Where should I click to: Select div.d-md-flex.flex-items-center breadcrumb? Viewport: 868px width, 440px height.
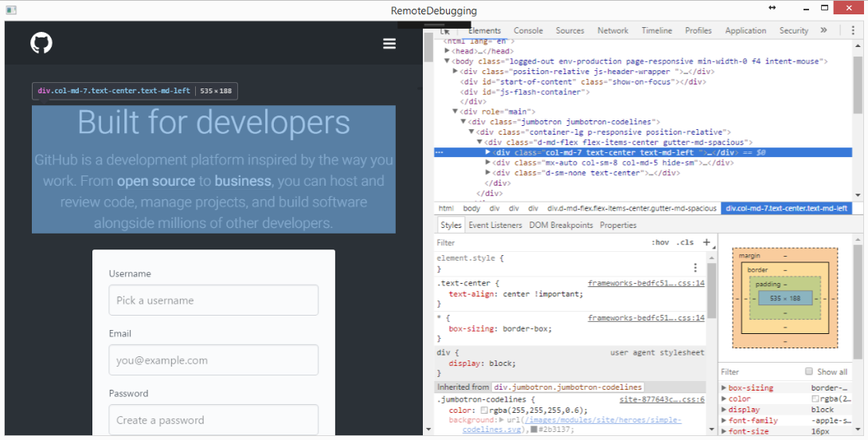click(x=631, y=208)
